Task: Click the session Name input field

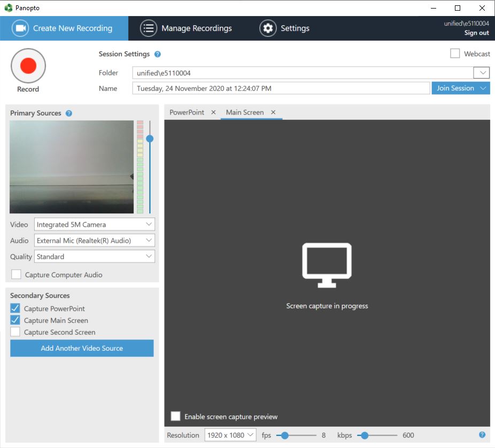Action: coord(281,88)
